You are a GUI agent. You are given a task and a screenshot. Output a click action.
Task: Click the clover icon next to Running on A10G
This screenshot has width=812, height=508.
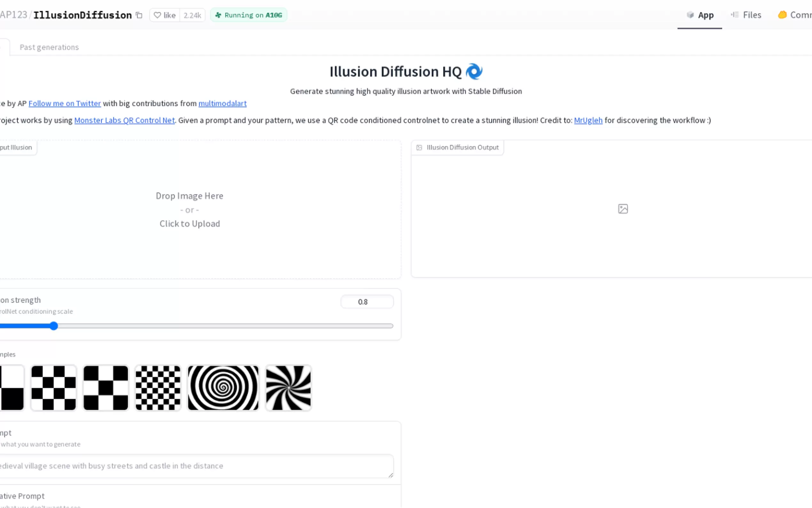coord(219,15)
